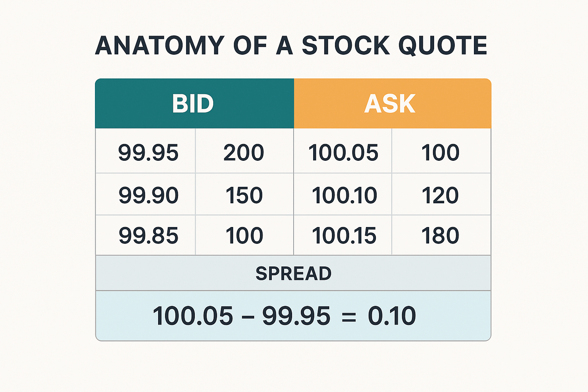
Task: Select the 100.15 ask price
Action: pos(344,235)
